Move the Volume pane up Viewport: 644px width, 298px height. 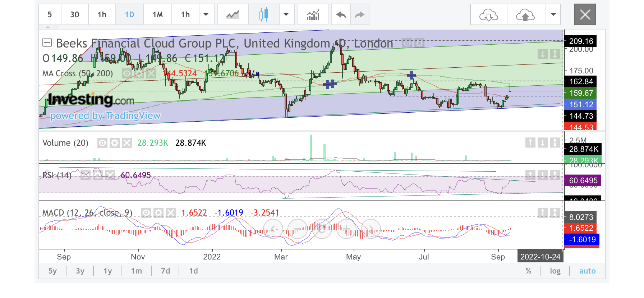click(x=530, y=143)
